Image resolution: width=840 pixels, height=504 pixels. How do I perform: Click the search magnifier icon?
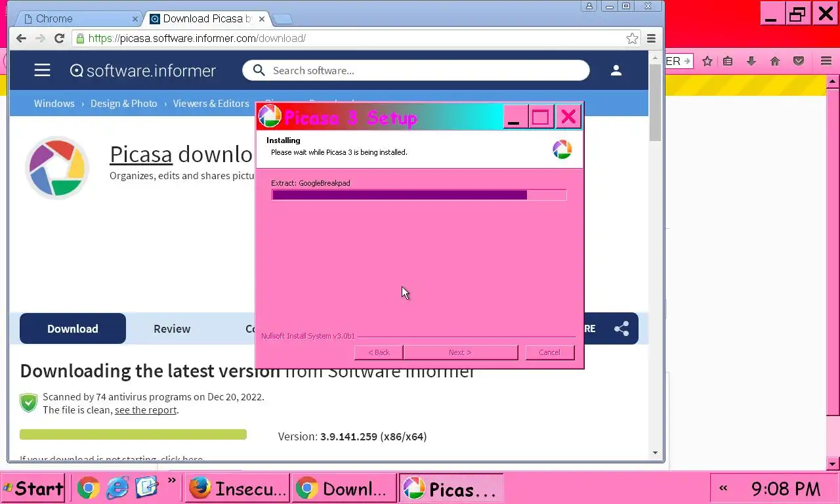pyautogui.click(x=259, y=70)
